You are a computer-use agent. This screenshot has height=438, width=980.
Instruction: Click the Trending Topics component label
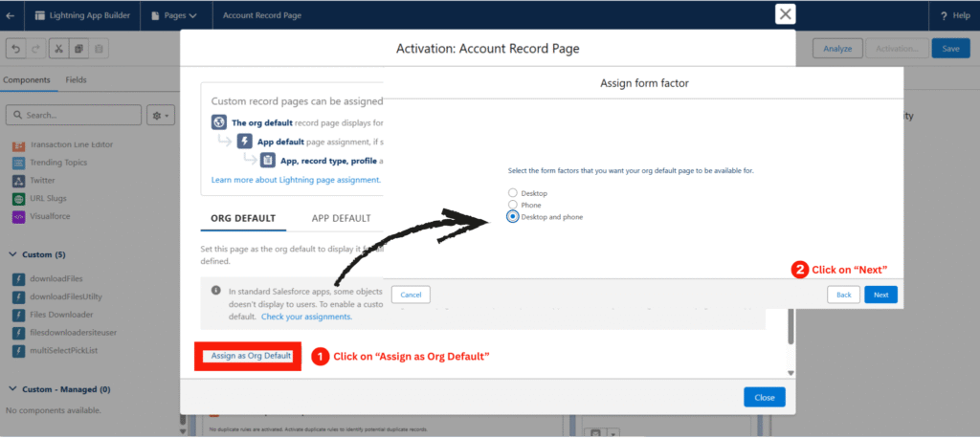tap(58, 163)
